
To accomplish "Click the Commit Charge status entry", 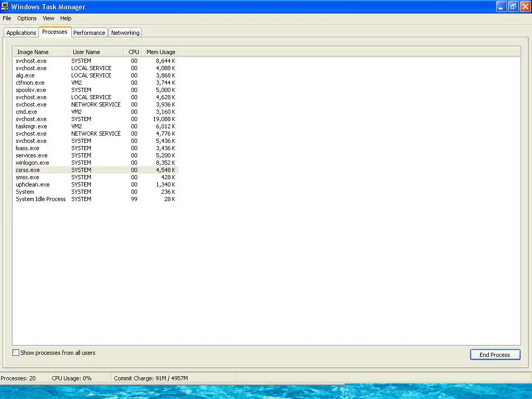I will click(151, 378).
